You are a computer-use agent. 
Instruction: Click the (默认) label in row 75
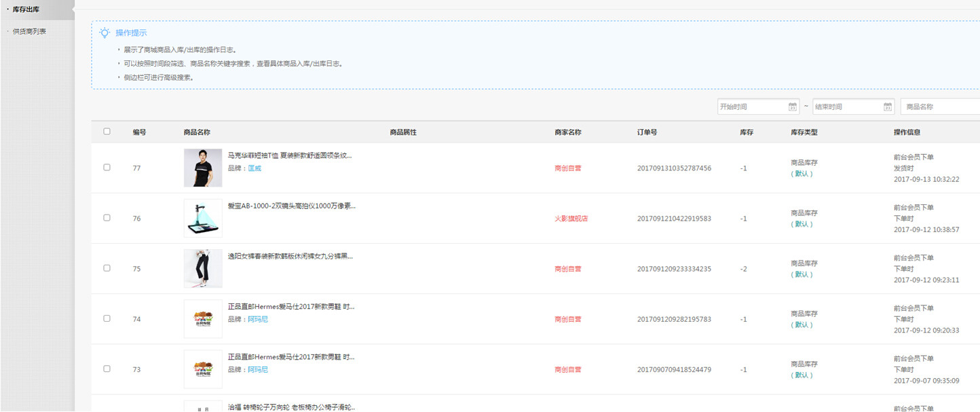(x=802, y=274)
